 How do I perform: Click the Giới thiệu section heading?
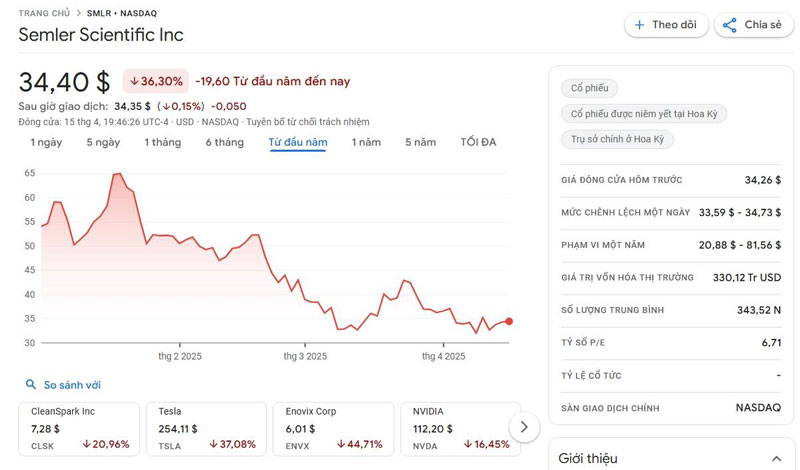[x=588, y=458]
